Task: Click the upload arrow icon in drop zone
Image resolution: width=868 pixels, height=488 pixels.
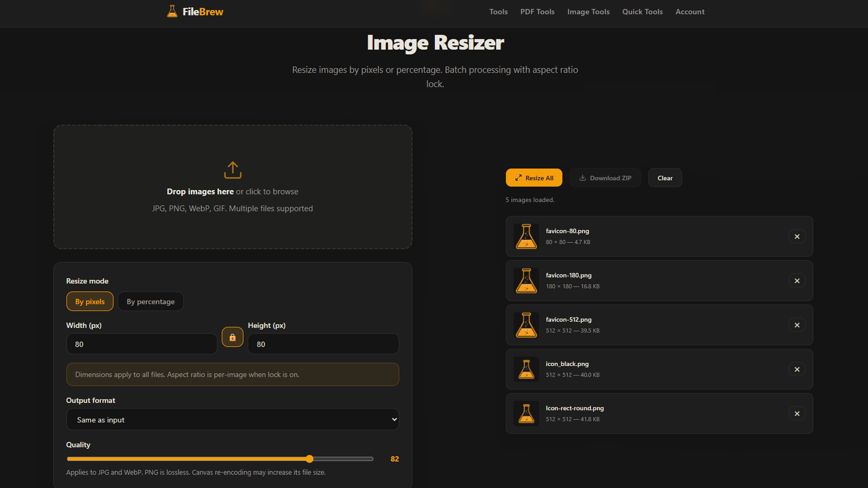Action: (232, 170)
